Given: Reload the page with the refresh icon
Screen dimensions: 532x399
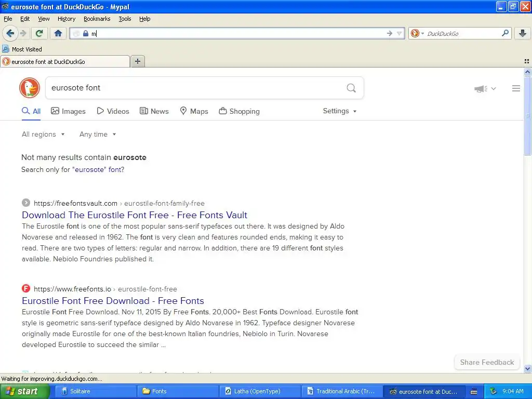Looking at the screenshot, I should pos(39,33).
